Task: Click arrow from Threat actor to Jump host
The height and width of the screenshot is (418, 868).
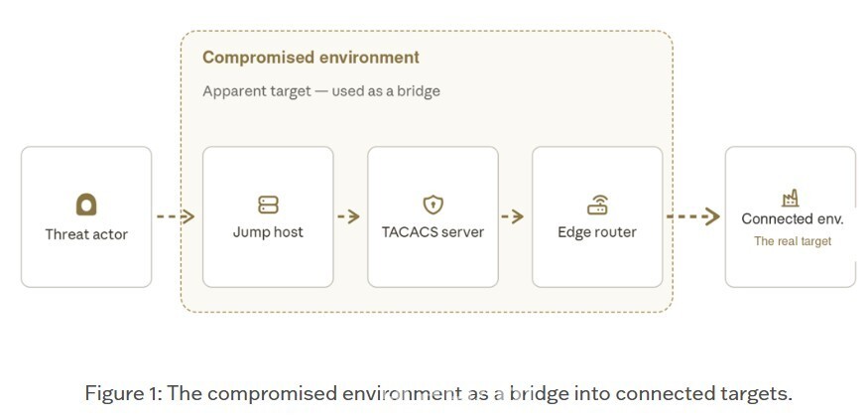Action: (x=176, y=216)
